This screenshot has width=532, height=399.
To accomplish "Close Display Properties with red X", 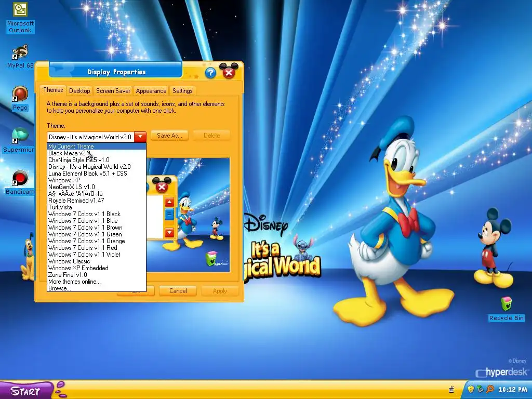I will 229,73.
